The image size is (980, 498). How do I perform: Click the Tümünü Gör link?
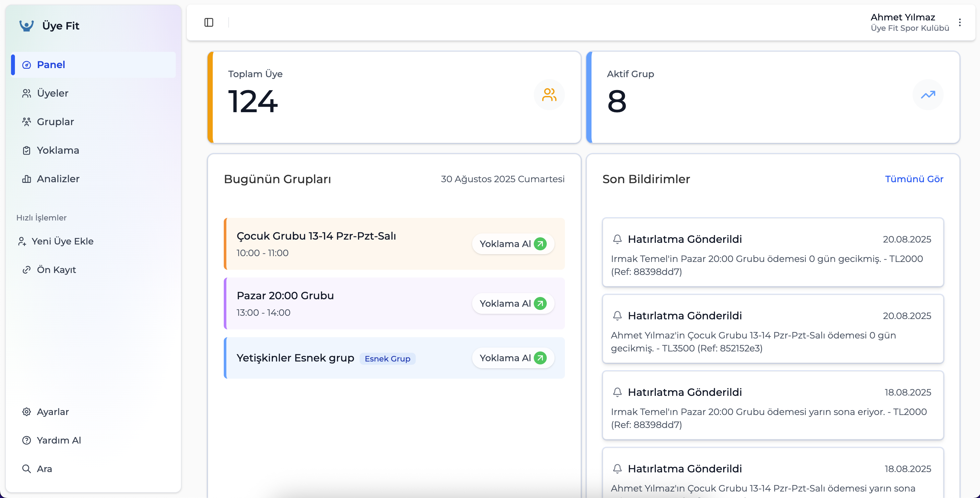pos(914,179)
